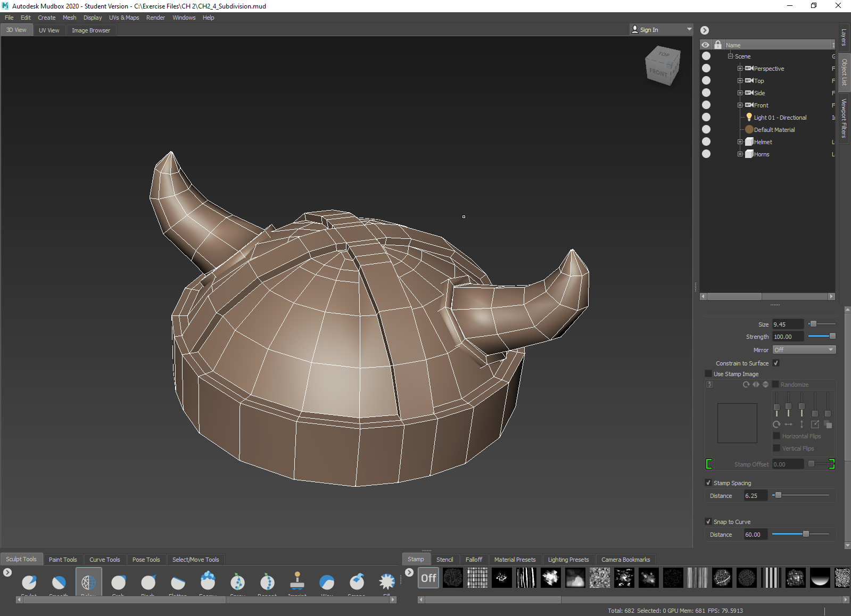The width and height of the screenshot is (851, 616).
Task: Pick the Flatten sculpt tool
Action: tap(178, 582)
